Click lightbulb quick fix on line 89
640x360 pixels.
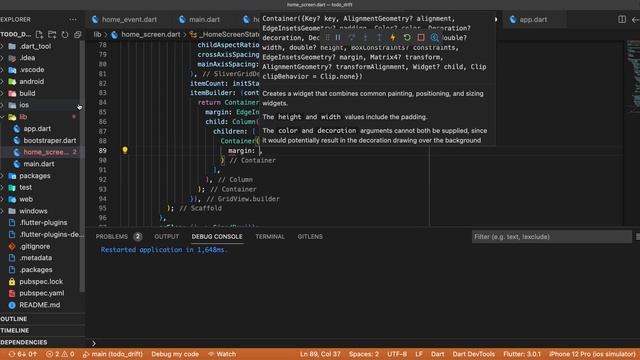pyautogui.click(x=125, y=150)
